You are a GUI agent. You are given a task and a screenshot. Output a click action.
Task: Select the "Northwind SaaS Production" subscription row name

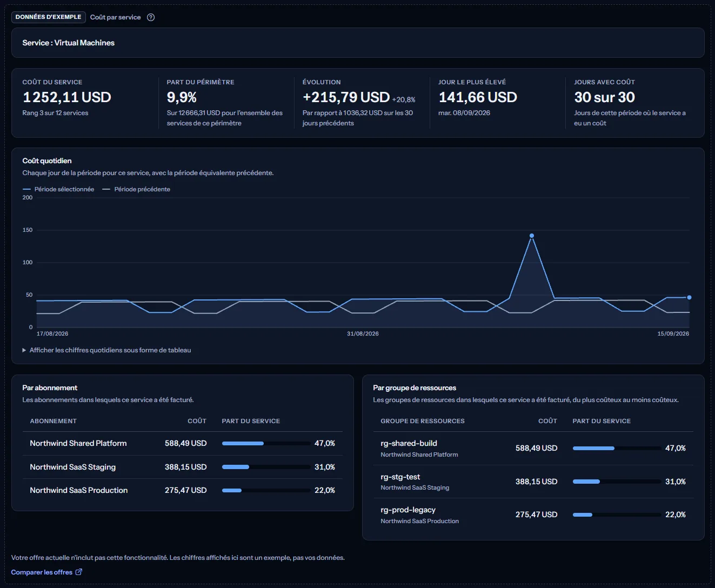click(x=79, y=490)
